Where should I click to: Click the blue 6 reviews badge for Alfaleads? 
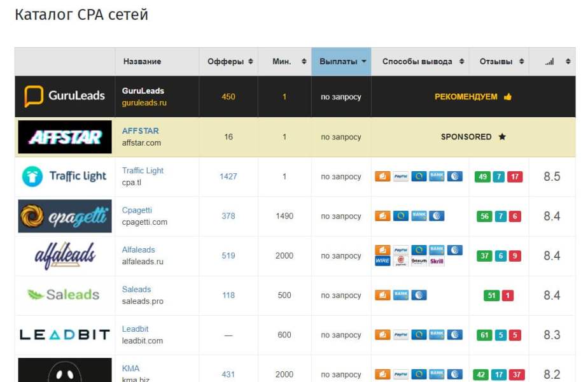click(x=501, y=256)
